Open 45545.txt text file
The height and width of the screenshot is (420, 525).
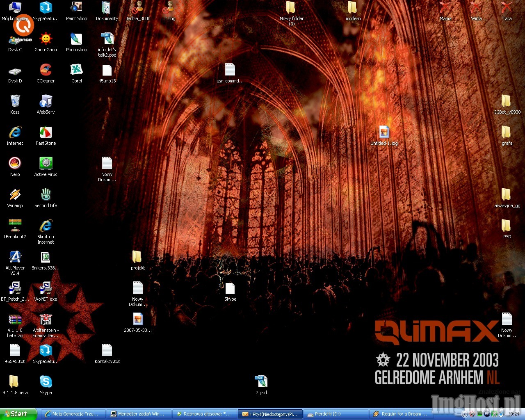pyautogui.click(x=15, y=354)
